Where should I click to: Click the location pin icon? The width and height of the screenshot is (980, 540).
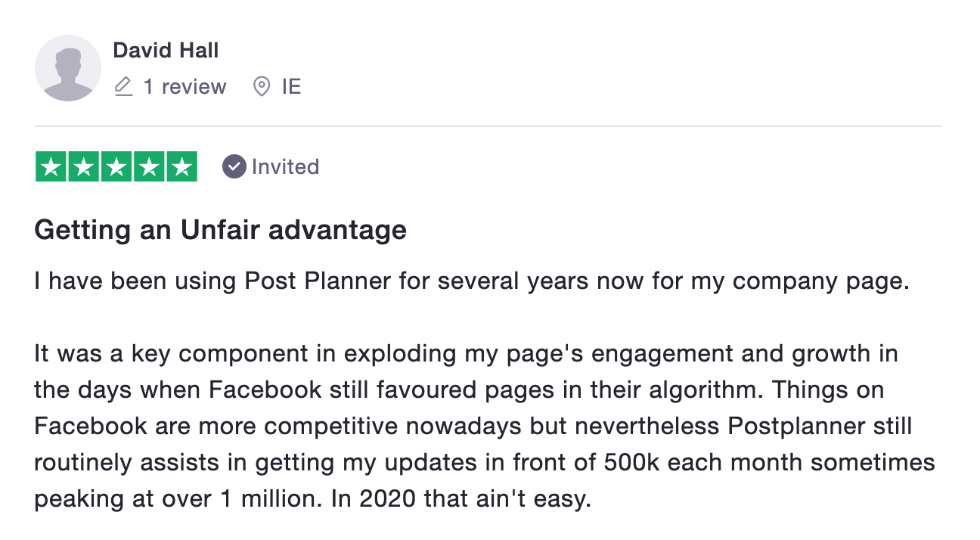tap(261, 87)
